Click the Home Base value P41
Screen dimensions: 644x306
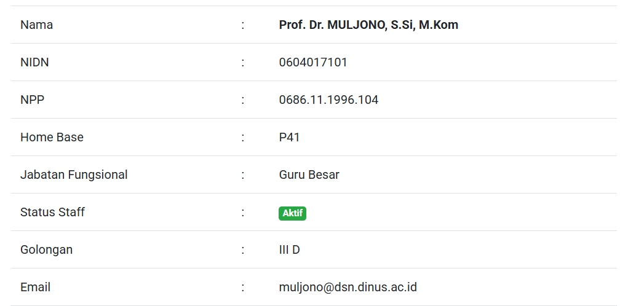pyautogui.click(x=289, y=138)
